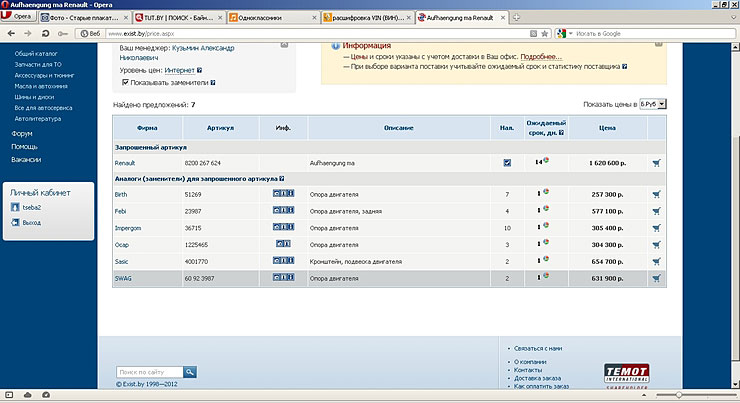Viewport: 740px width, 403px height.
Task: Reload the page
Action: [45, 34]
